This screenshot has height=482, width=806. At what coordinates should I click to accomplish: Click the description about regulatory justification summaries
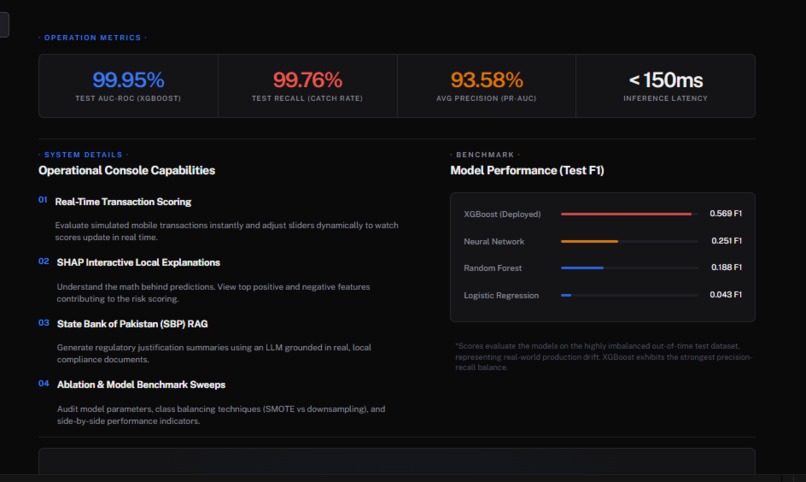tap(214, 353)
